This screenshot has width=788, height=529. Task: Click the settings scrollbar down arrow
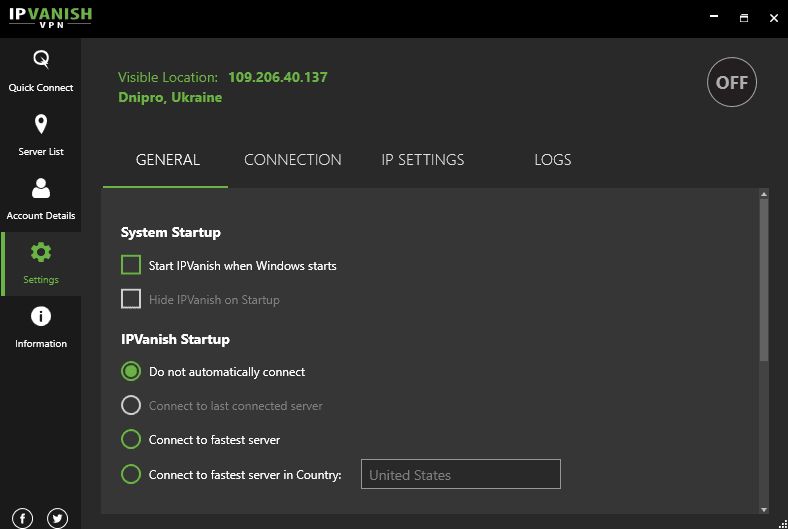[764, 509]
